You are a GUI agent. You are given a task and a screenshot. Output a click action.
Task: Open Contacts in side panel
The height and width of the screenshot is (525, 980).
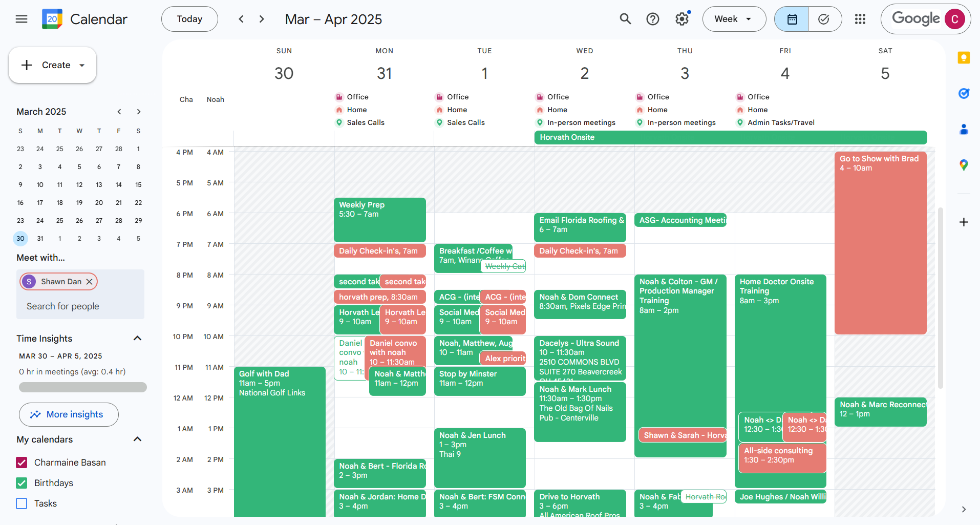coord(964,129)
